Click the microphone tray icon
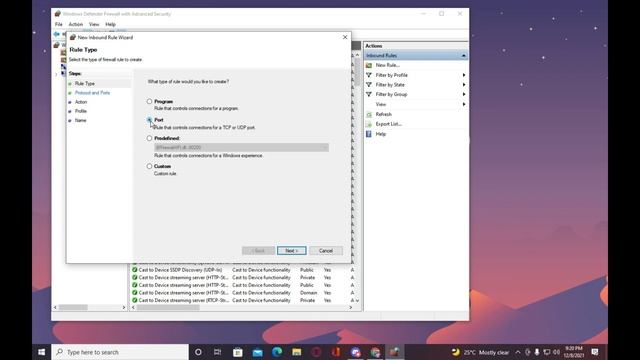Viewport: 640px width, 360px height. click(537, 352)
